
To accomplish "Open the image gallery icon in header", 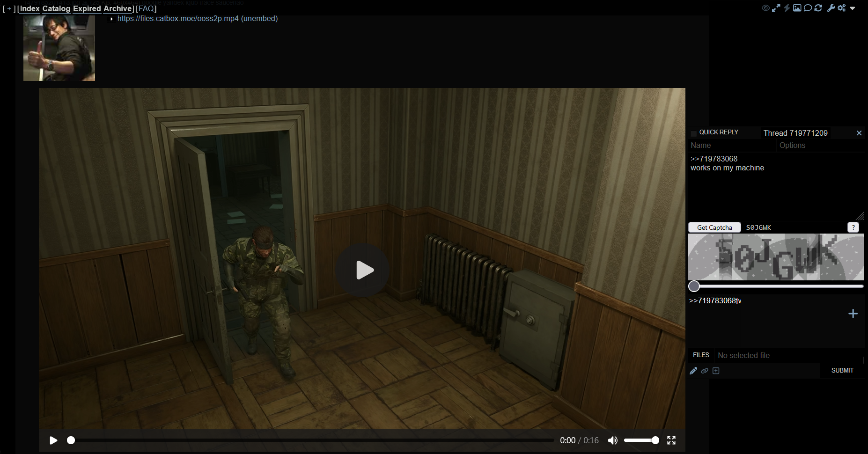I will [x=797, y=8].
